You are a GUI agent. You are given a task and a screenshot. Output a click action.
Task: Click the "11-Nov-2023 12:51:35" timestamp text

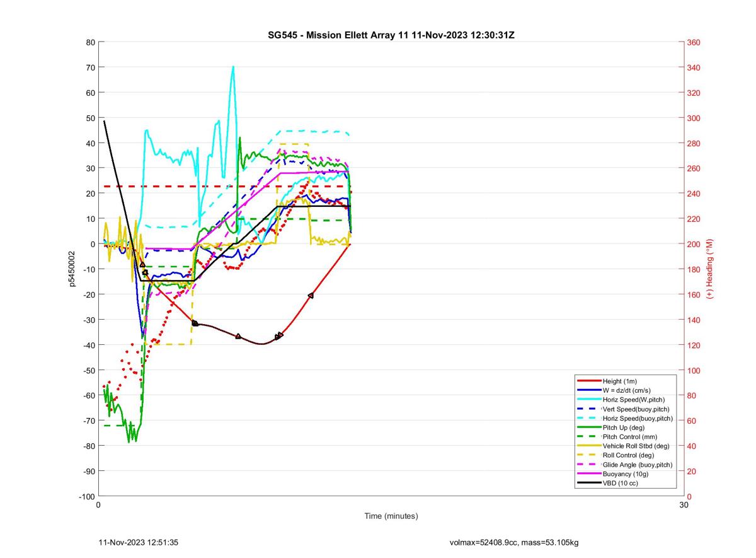point(139,542)
